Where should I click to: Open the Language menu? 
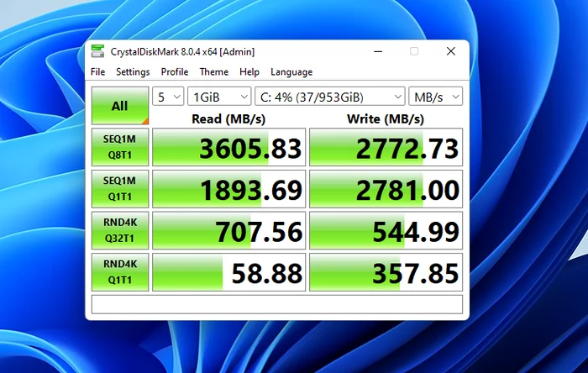pyautogui.click(x=291, y=71)
